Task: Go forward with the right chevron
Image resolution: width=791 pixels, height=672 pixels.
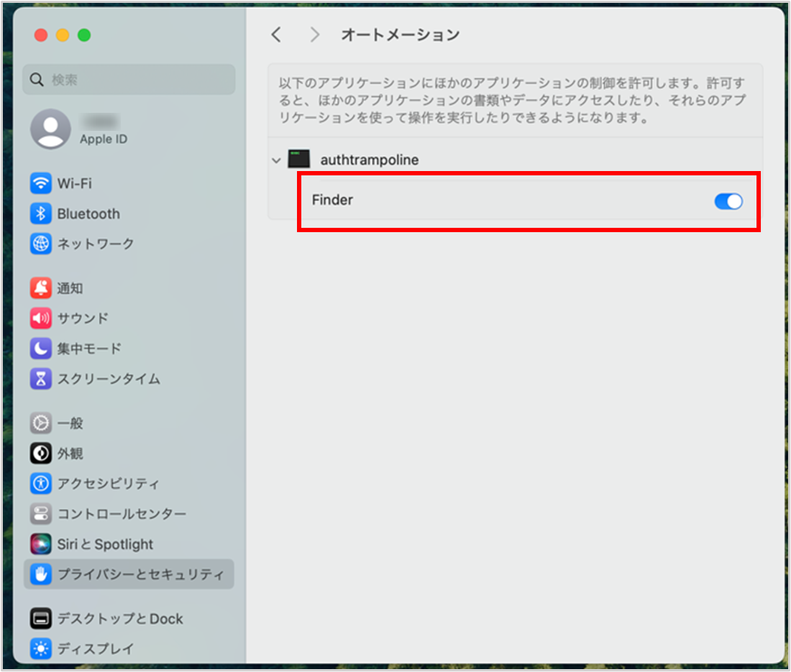Action: click(x=314, y=34)
